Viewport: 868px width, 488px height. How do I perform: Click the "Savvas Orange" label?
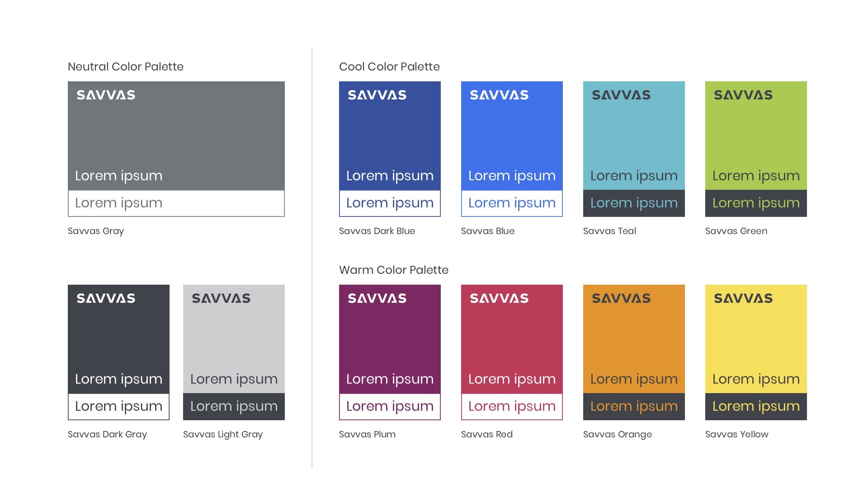[x=618, y=435]
